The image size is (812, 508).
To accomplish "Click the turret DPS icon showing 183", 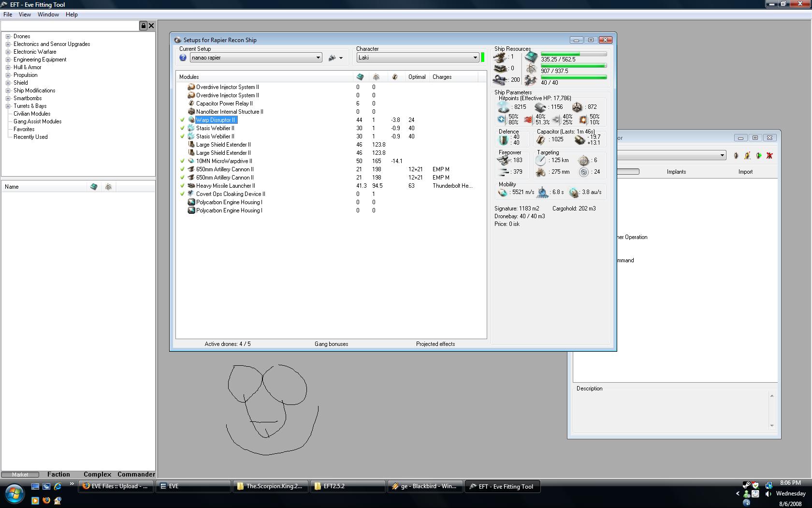I will pos(504,160).
